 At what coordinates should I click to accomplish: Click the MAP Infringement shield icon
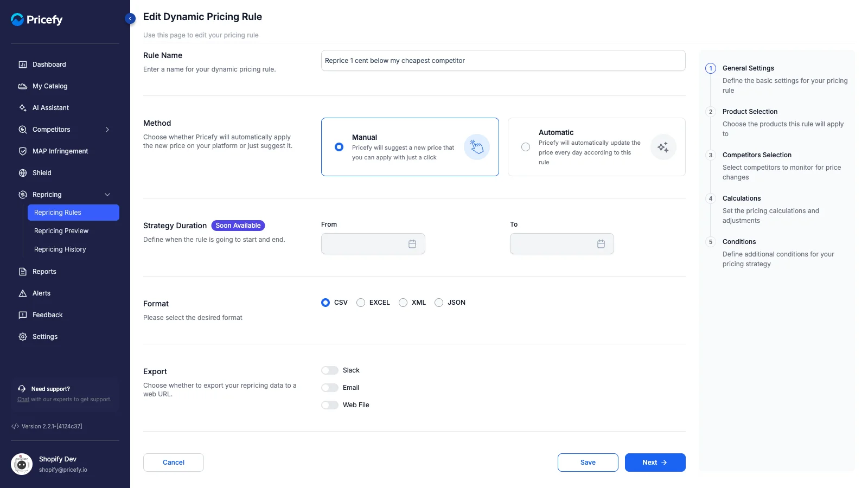pyautogui.click(x=23, y=151)
